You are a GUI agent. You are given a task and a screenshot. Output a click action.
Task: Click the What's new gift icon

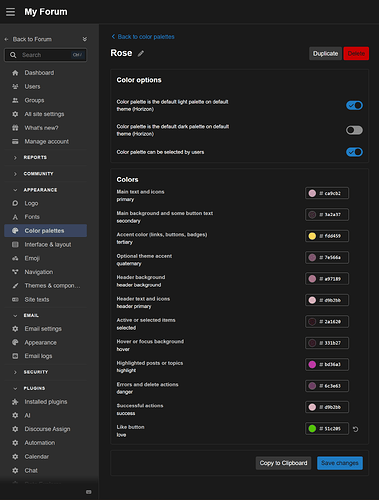15,128
